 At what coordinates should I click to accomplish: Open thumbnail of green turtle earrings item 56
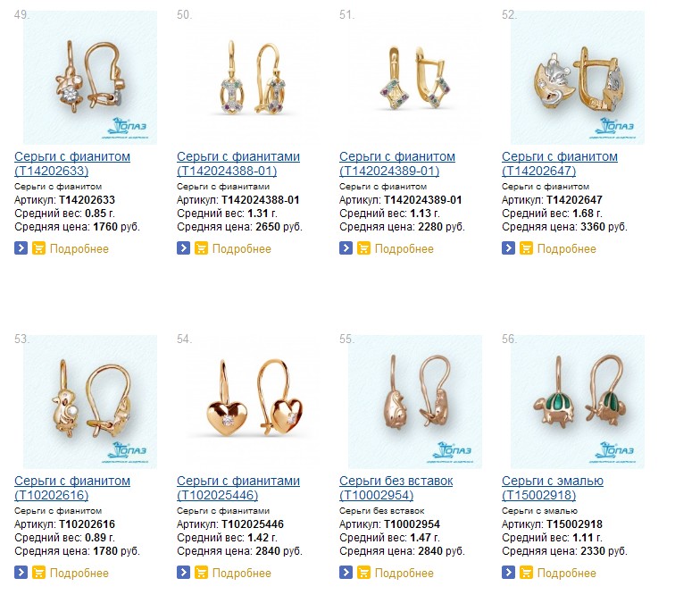click(578, 402)
